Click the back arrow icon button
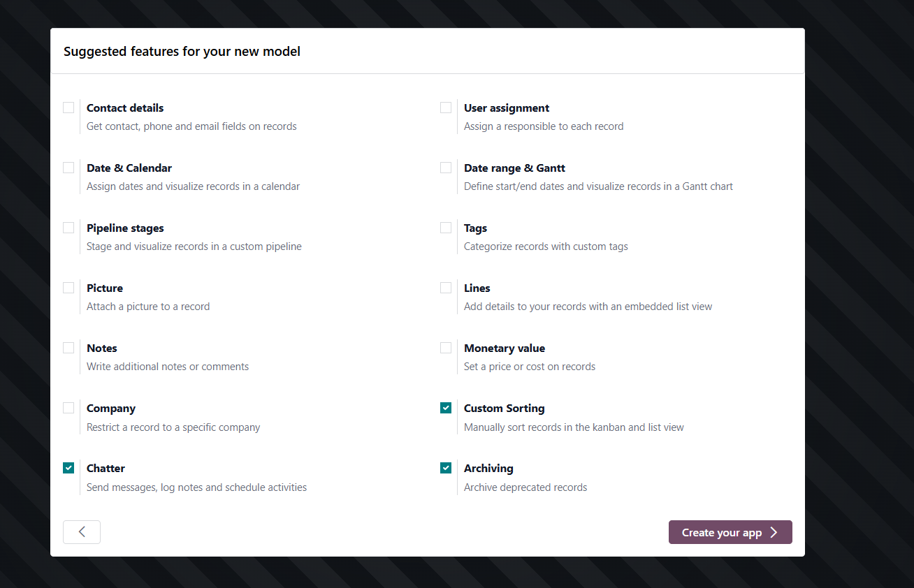Screen dimensions: 914x588 [x=82, y=532]
